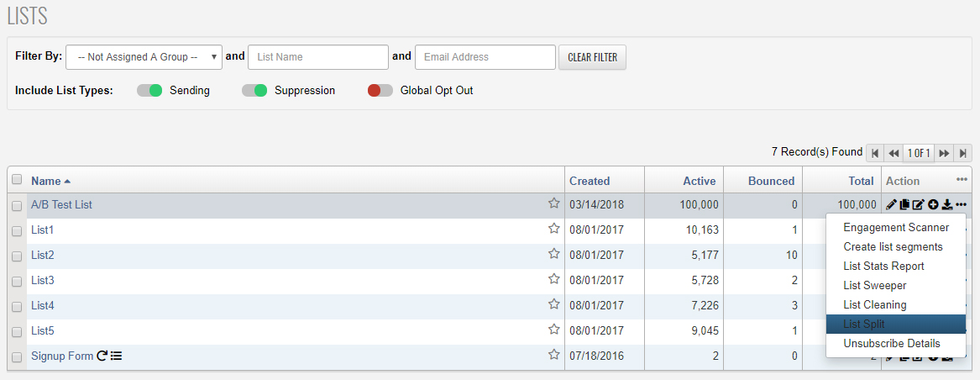This screenshot has height=380, width=980.
Task: Click the copy icon for A/B Test List
Action: point(905,204)
